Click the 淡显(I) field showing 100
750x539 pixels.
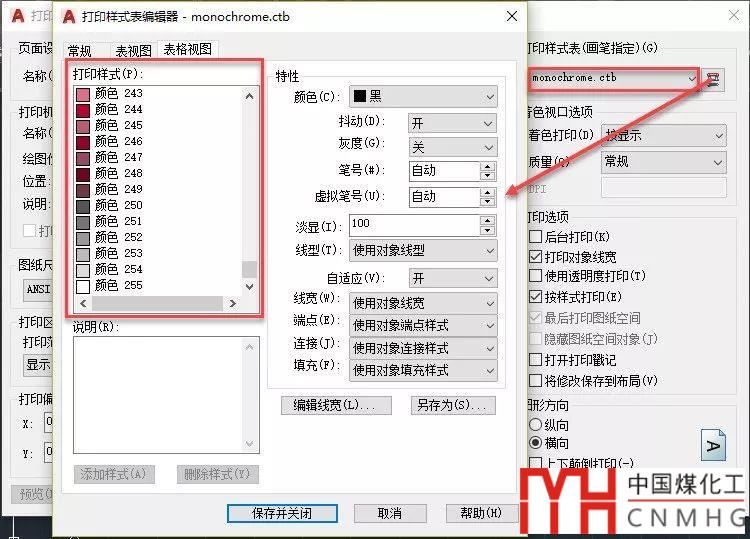click(x=415, y=225)
